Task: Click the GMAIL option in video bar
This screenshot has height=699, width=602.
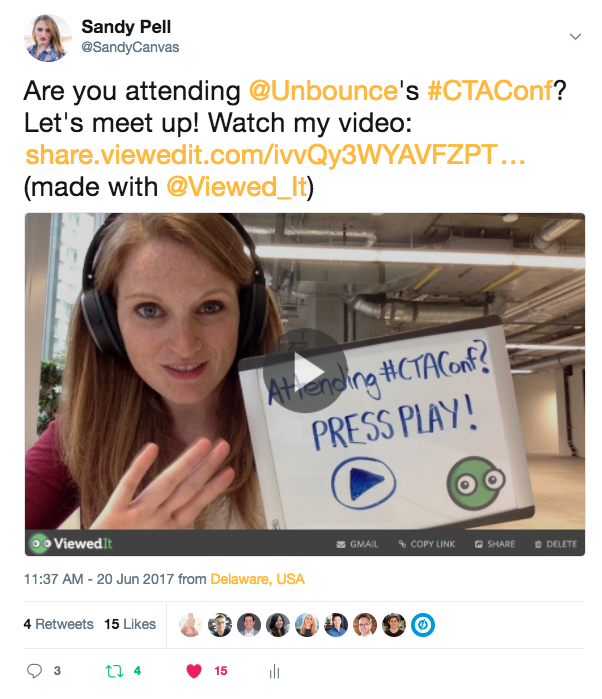Action: pyautogui.click(x=357, y=544)
